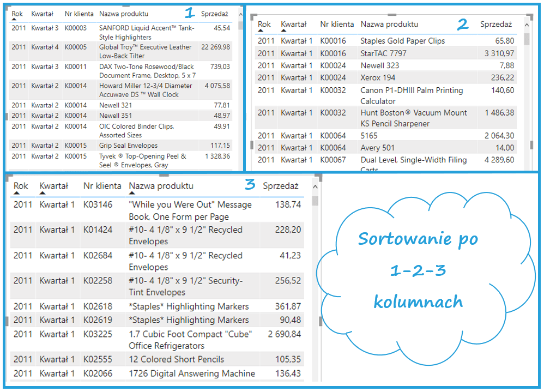Click left-edge resize handle of table 3
Image resolution: width=544 pixels, height=392 pixels.
[7, 321]
